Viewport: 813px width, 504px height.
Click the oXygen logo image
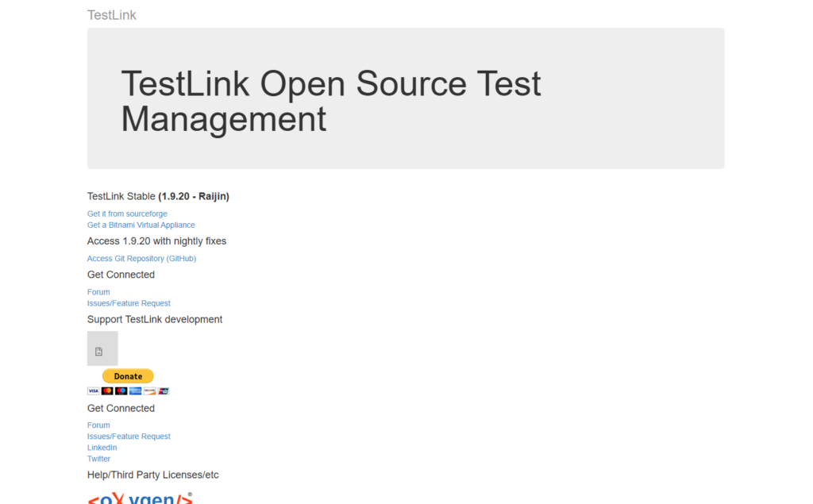140,498
